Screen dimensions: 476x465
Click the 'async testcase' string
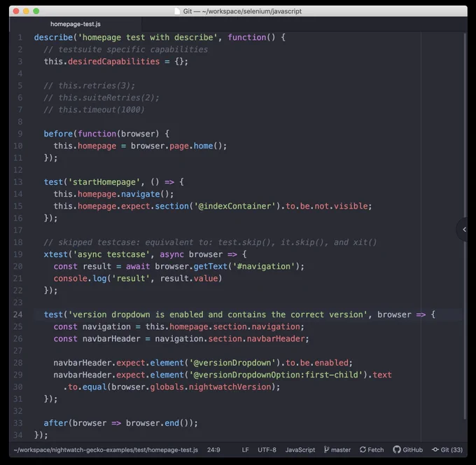click(x=111, y=254)
